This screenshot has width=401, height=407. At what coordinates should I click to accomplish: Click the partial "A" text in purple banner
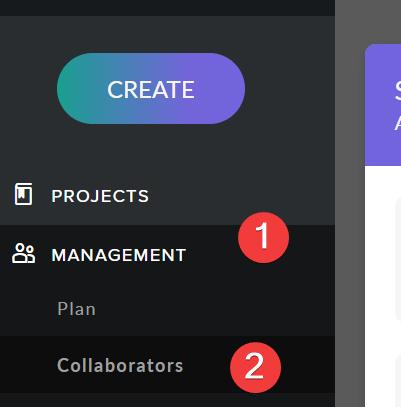[x=398, y=123]
